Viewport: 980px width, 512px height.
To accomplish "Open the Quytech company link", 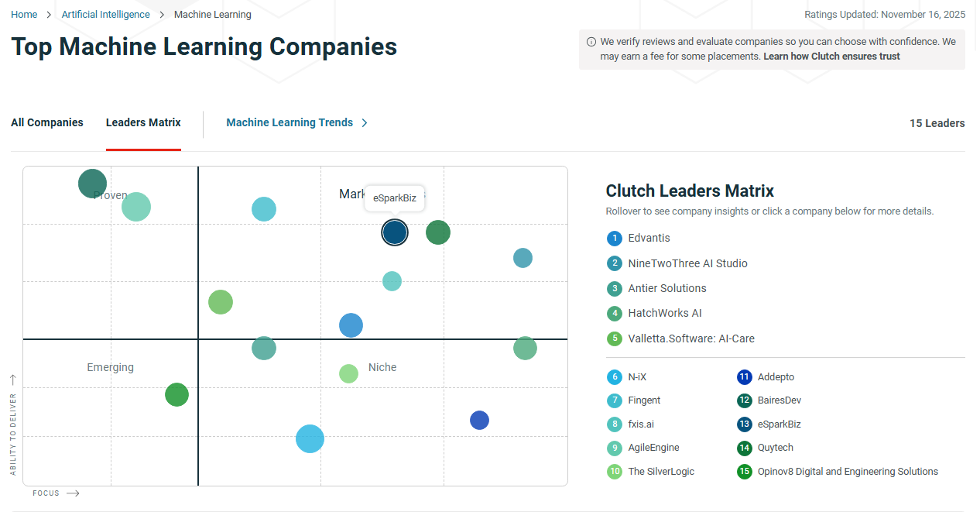I will click(x=776, y=447).
